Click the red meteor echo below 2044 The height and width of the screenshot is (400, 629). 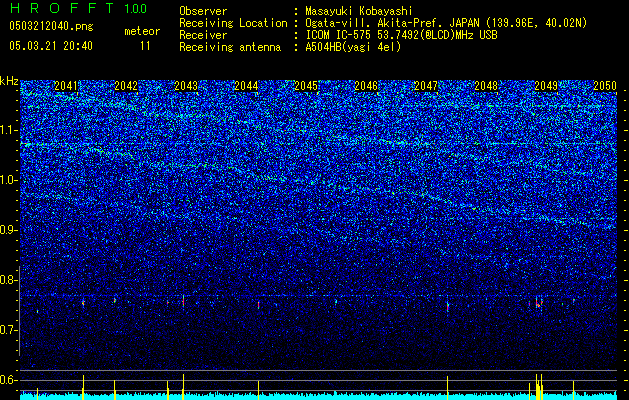pyautogui.click(x=258, y=305)
